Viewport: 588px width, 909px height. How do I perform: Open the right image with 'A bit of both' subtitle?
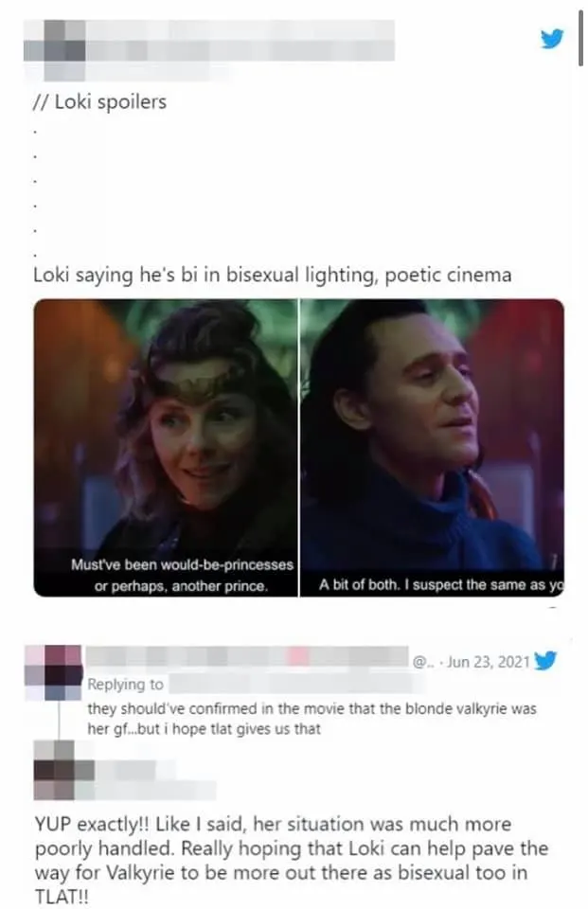[x=432, y=448]
